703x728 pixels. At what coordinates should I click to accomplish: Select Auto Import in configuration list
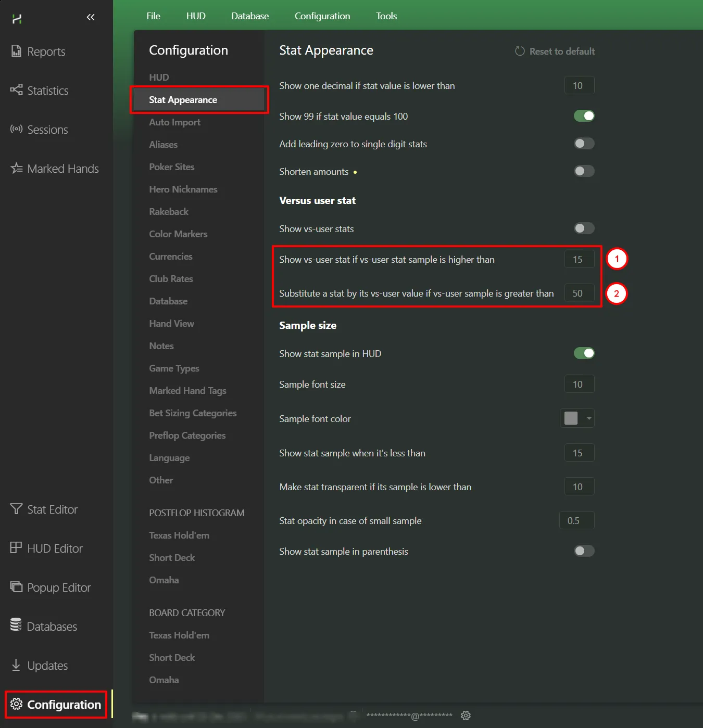coord(174,122)
